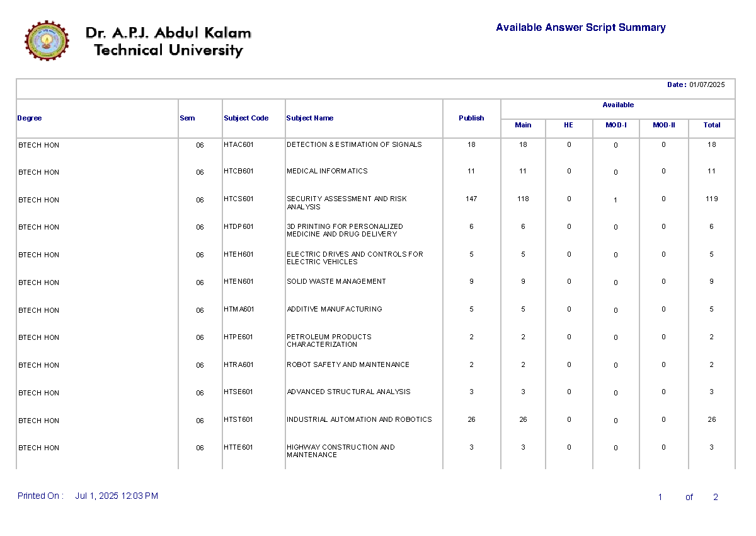Image resolution: width=756 pixels, height=536 pixels.
Task: Click 'ROBOT SAFETY AND MAINTENANCE' subject name
Action: (348, 364)
